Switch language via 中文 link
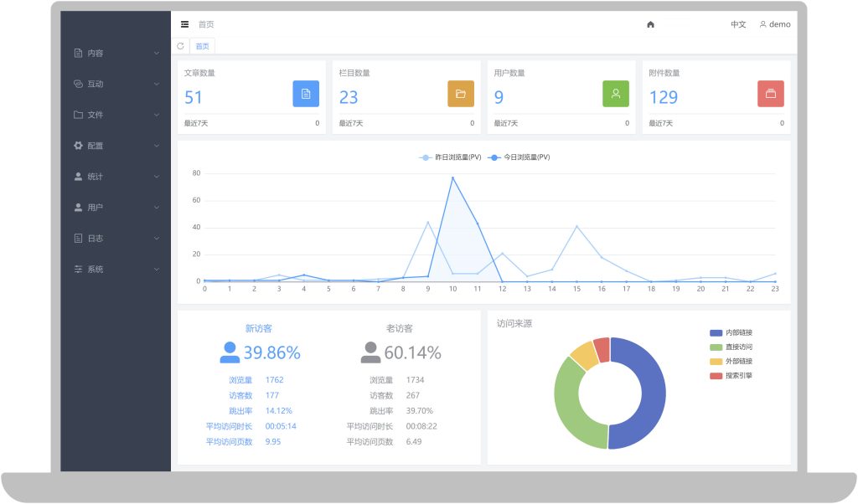Screen dimensions: 858x504 (738, 24)
